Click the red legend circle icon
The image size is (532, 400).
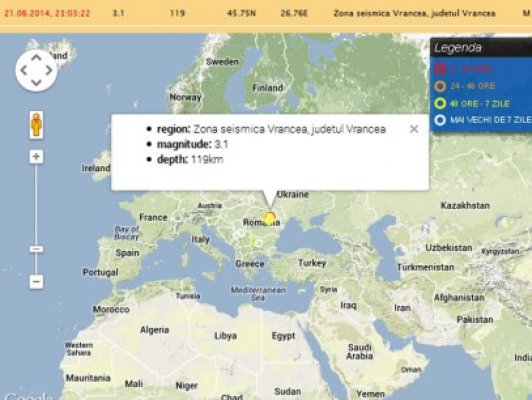coord(440,69)
